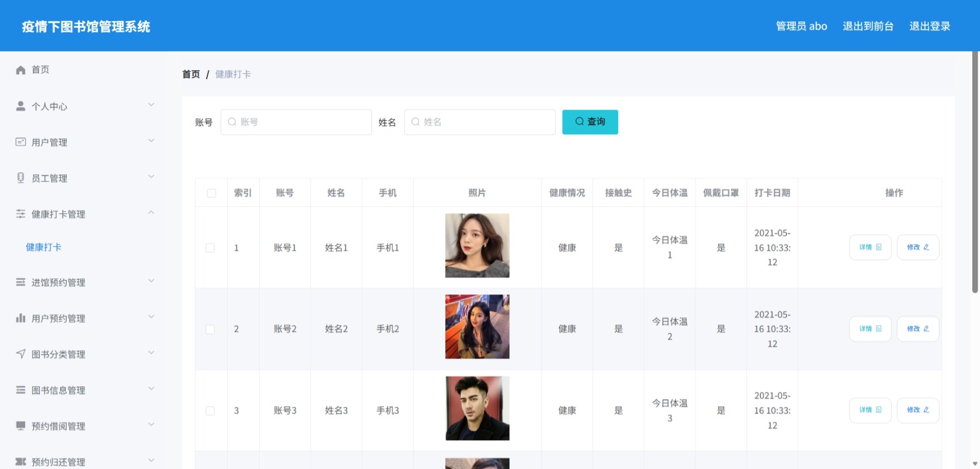Select the header checkbox to check all rows

pyautogui.click(x=211, y=193)
